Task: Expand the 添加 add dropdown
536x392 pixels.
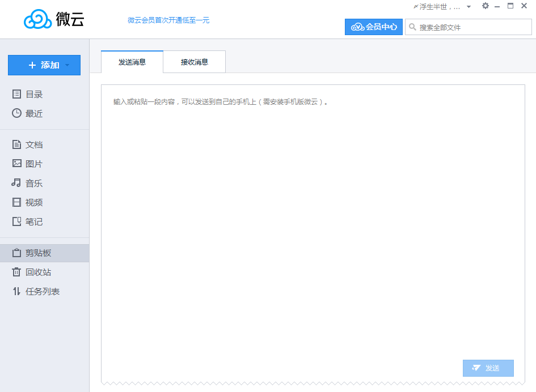Action: [44, 65]
